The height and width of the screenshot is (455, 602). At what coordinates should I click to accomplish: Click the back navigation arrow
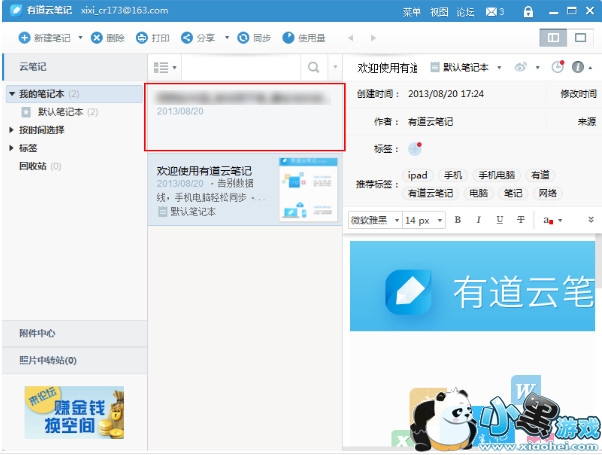(351, 38)
